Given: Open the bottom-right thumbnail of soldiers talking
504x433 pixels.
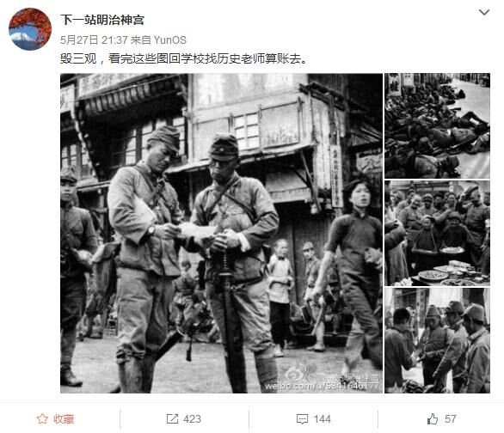Looking at the screenshot, I should [437, 340].
